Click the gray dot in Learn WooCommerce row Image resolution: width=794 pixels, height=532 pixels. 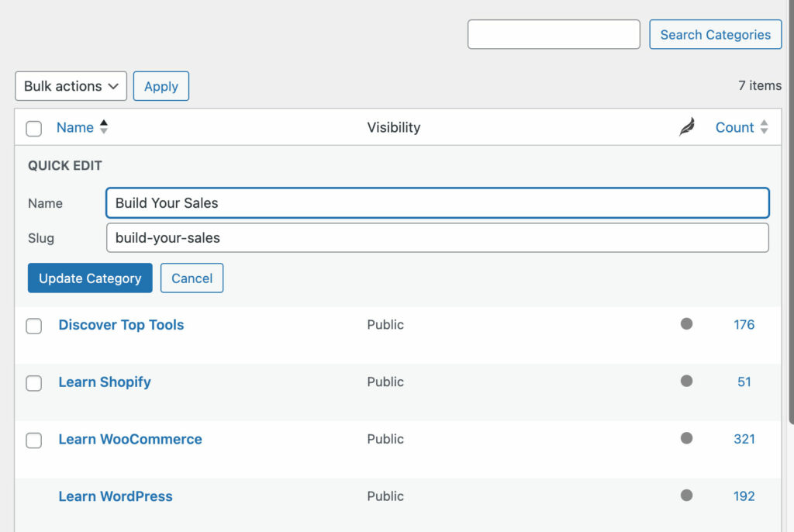tap(687, 438)
